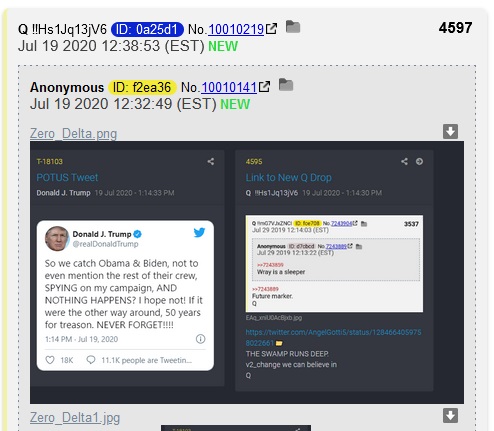
Task: Select the yellow ID: f2ea36 badge
Action: click(142, 87)
